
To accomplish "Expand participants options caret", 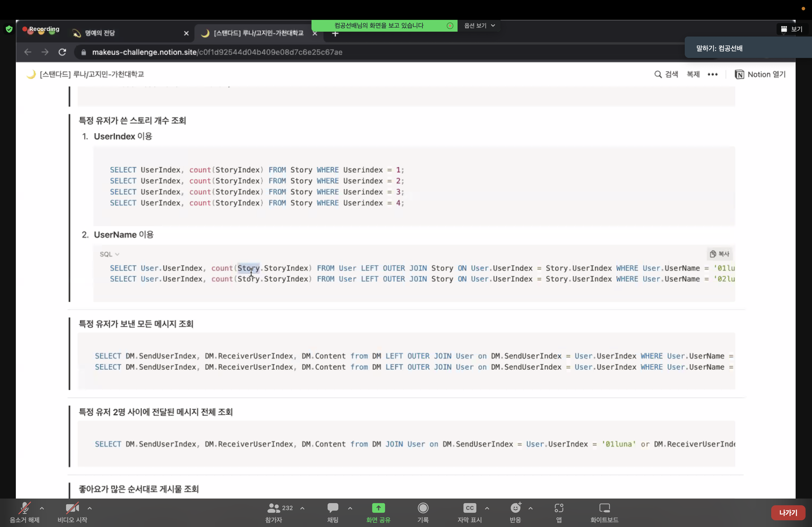I will pos(302,508).
